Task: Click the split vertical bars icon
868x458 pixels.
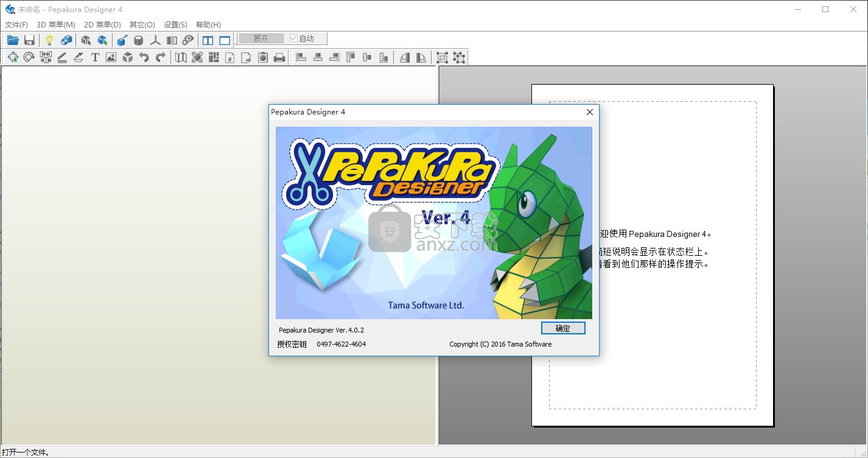Action: (172, 40)
